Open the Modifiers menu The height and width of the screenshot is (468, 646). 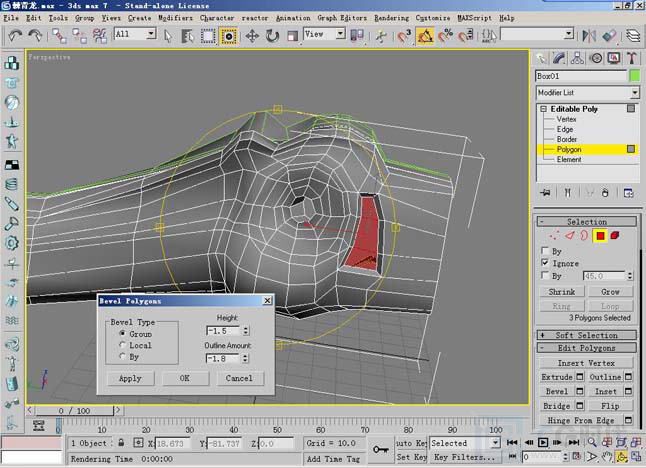pyautogui.click(x=175, y=18)
